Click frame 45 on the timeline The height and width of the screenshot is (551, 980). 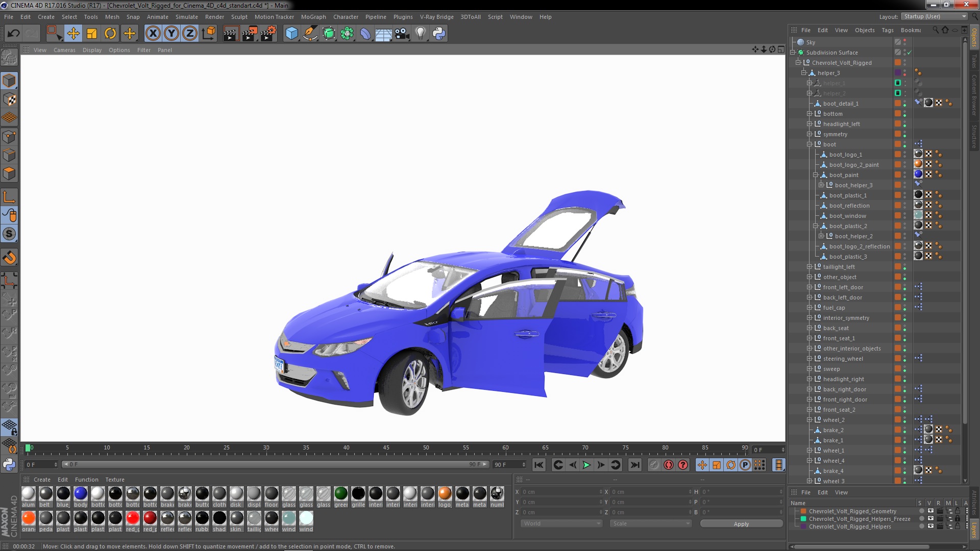[x=386, y=449]
